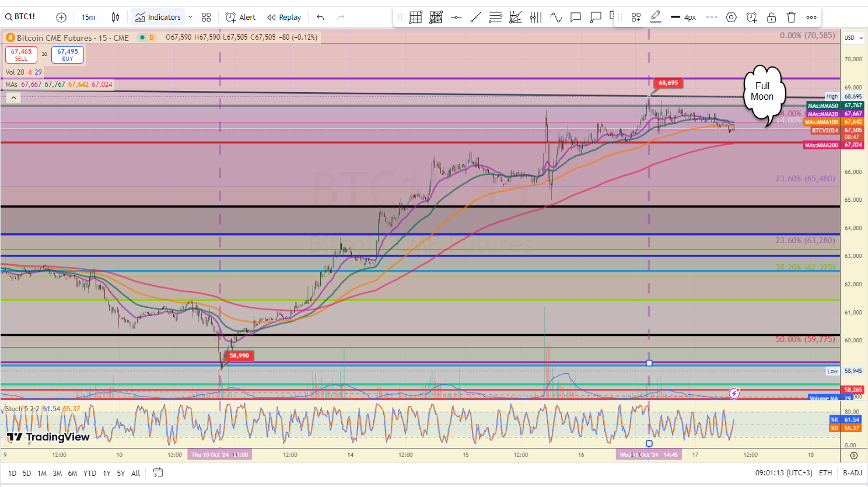Open the BTC1! symbol search
Screen dimensions: 868x487
[21, 17]
